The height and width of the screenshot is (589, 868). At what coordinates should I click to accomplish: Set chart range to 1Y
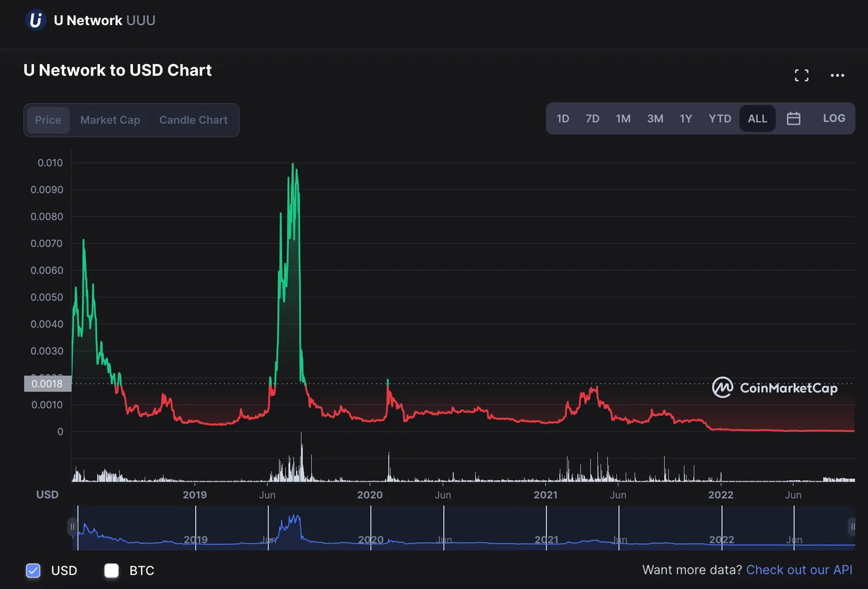[x=686, y=118]
